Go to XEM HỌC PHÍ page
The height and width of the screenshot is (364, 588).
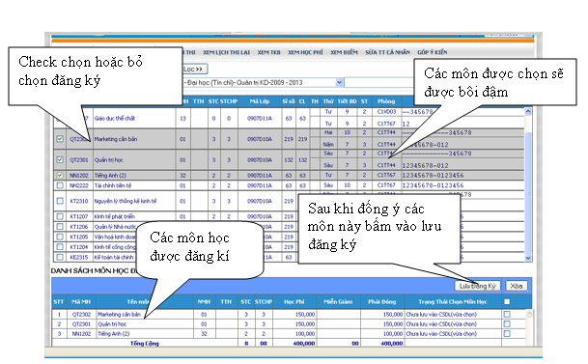click(x=305, y=52)
